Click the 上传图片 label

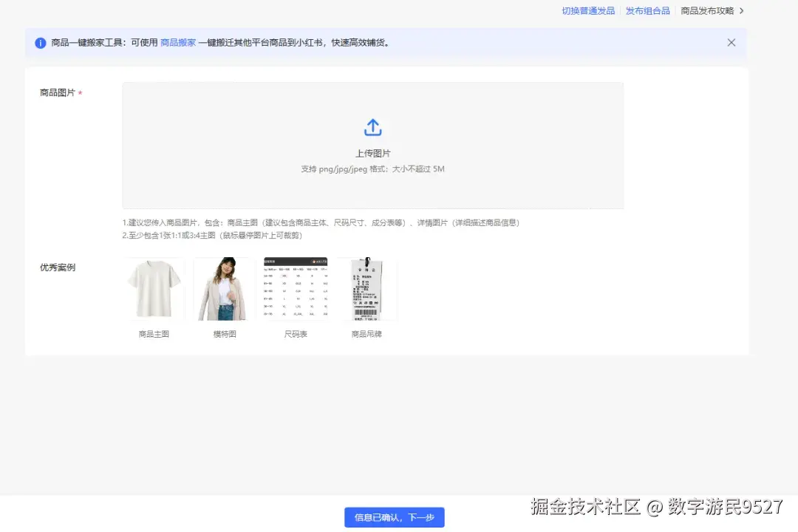click(372, 153)
